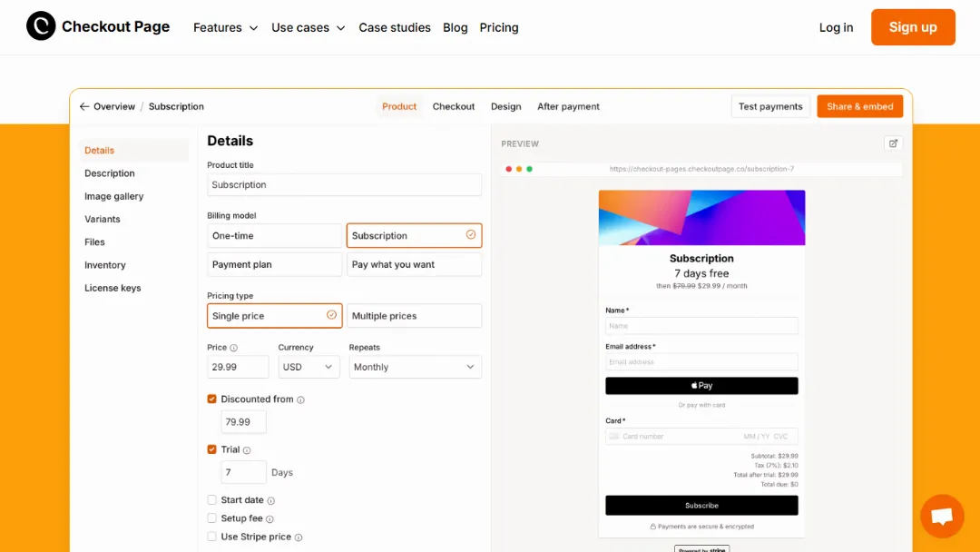
Task: Click the Product title input field
Action: (x=345, y=184)
